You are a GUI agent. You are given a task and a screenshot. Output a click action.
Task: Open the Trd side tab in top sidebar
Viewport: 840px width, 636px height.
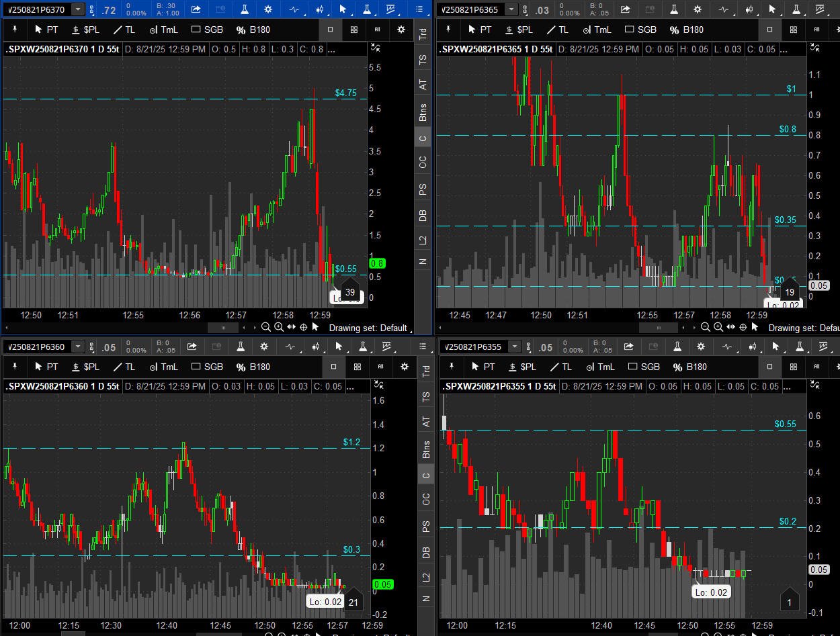click(423, 34)
